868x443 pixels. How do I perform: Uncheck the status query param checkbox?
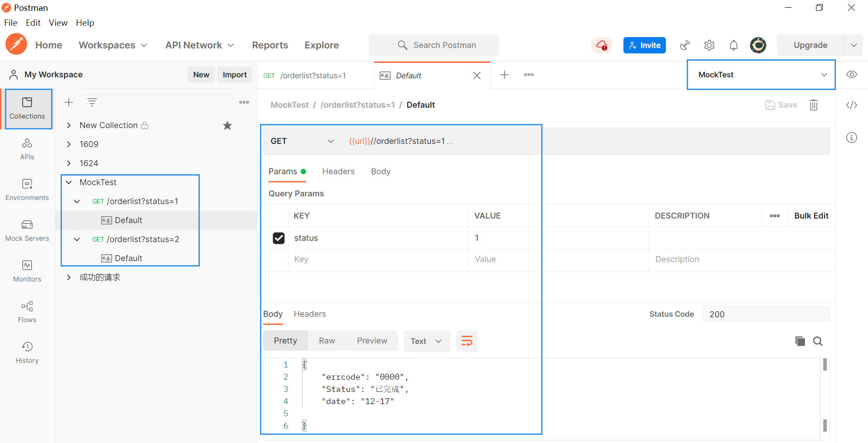point(279,238)
